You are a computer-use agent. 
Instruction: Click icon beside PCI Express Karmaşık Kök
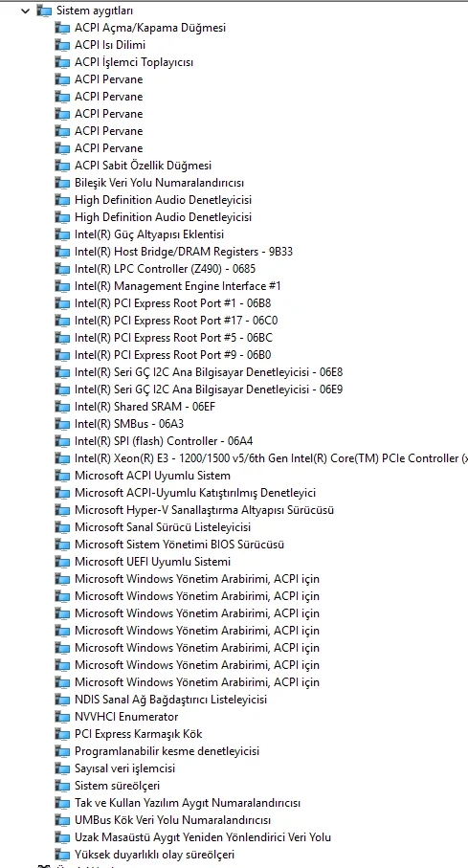(62, 734)
